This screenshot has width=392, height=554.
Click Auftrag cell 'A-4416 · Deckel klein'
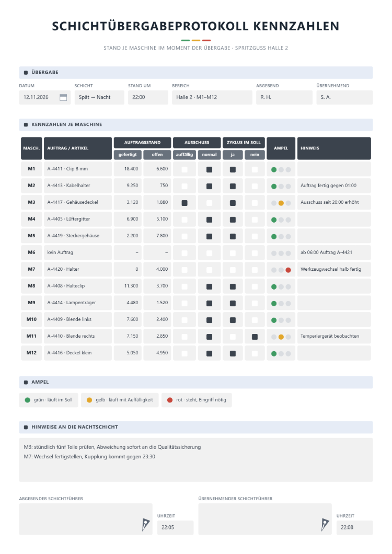point(78,353)
